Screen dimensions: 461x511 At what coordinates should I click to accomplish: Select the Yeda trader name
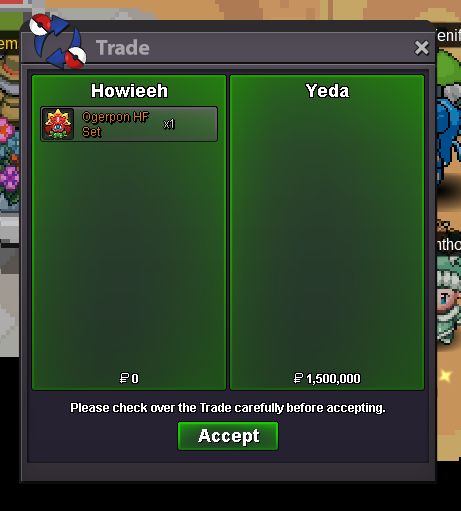pos(327,91)
